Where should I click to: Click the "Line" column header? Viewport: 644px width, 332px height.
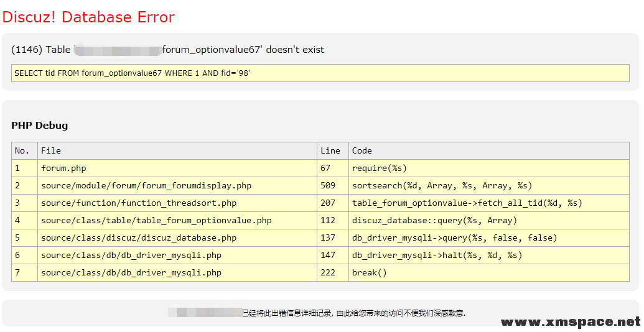pyautogui.click(x=333, y=150)
